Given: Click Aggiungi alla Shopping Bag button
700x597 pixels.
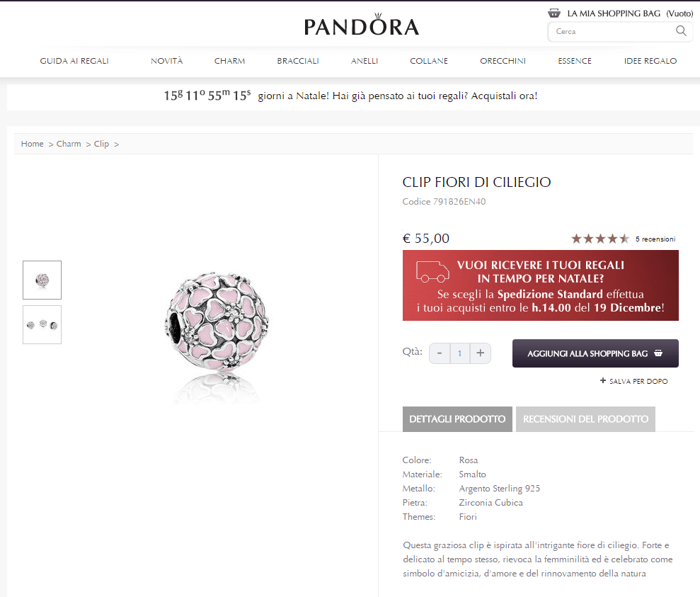Looking at the screenshot, I should [x=595, y=353].
